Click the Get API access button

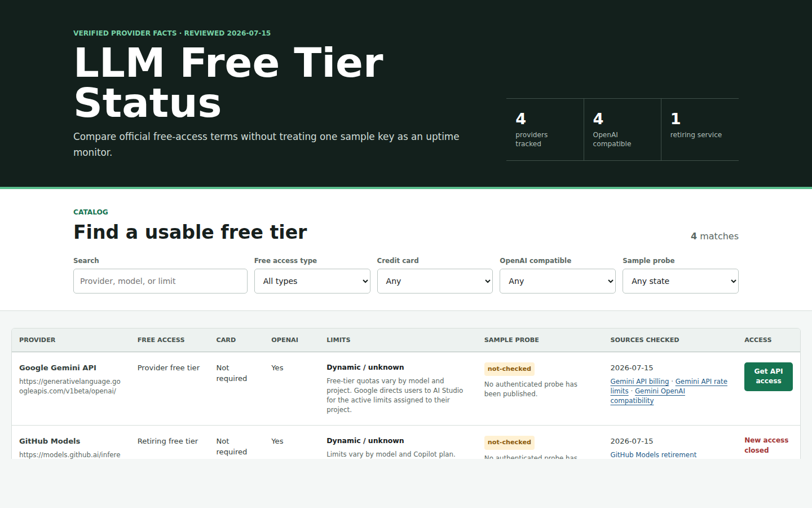(769, 376)
